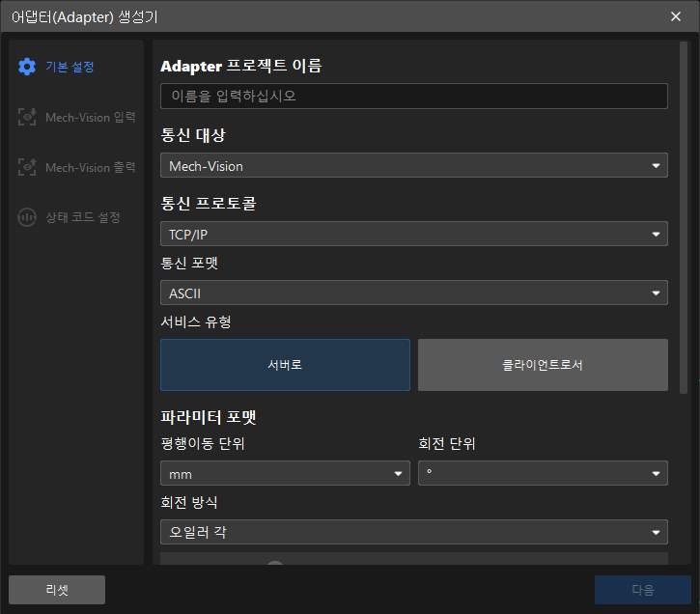
Task: Select the 클라이언트로서 service type
Action: click(x=543, y=365)
